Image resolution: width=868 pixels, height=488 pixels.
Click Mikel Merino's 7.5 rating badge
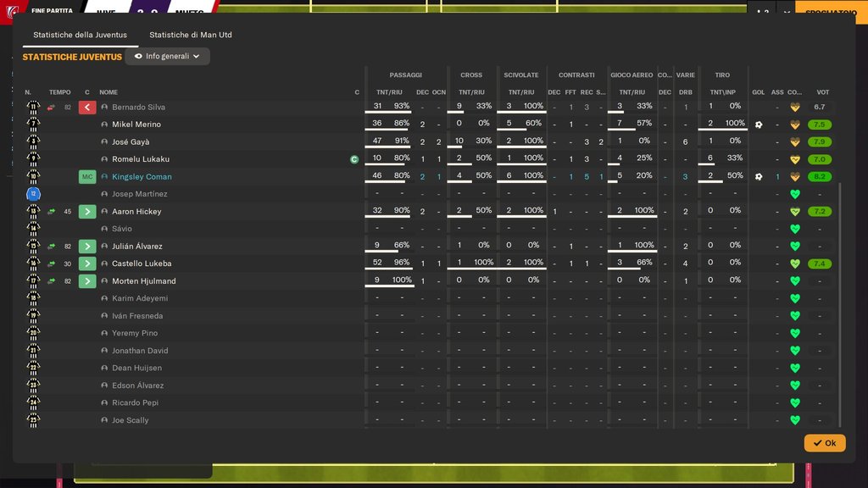[820, 125]
